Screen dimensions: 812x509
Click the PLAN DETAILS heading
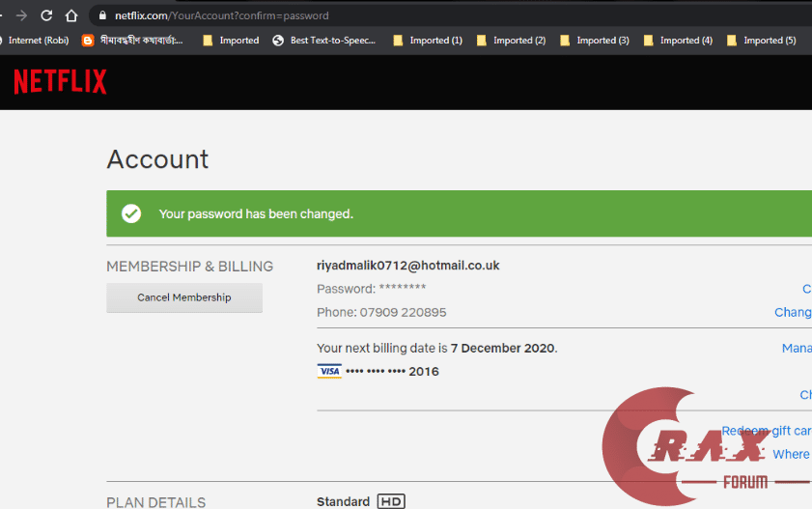click(x=155, y=502)
